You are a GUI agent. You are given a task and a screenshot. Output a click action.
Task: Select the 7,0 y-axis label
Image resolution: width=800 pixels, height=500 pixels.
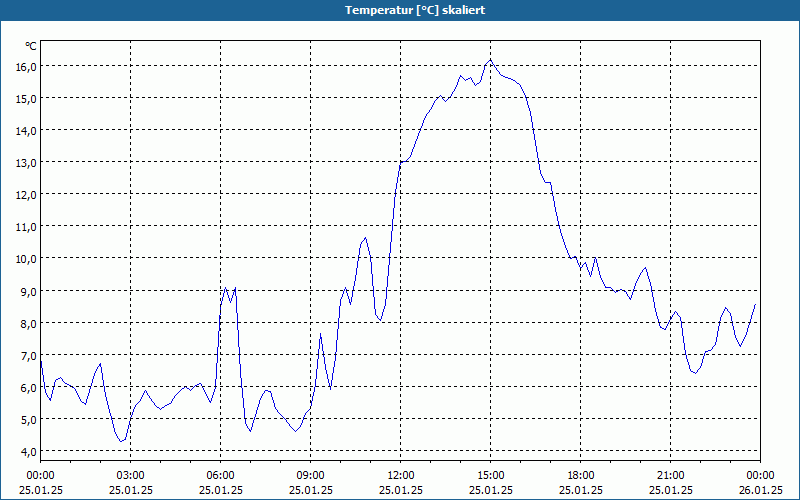click(x=27, y=356)
